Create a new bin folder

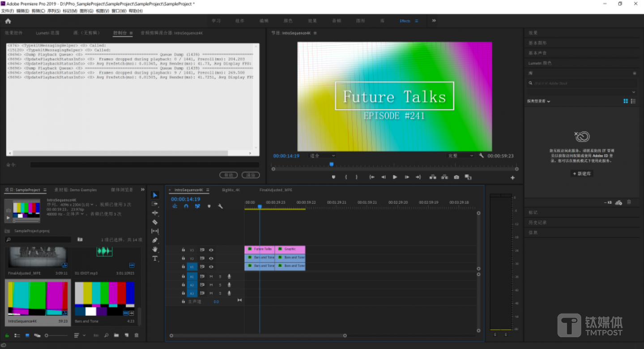(x=116, y=335)
